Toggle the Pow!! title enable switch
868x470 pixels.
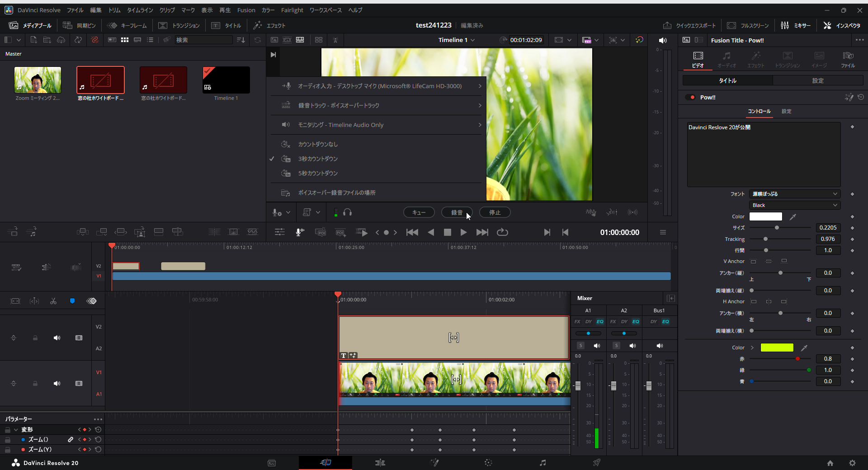click(690, 97)
